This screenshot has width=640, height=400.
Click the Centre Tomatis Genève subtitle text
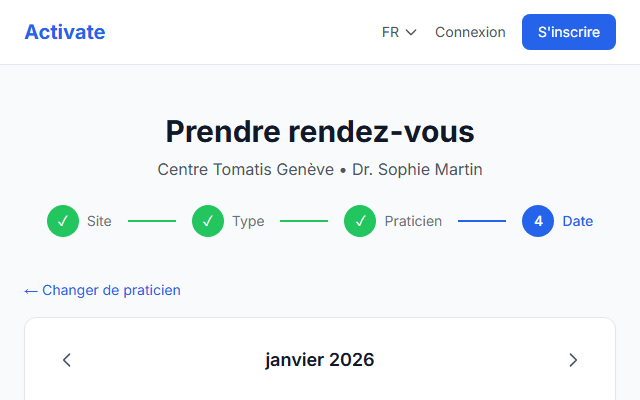(x=246, y=170)
